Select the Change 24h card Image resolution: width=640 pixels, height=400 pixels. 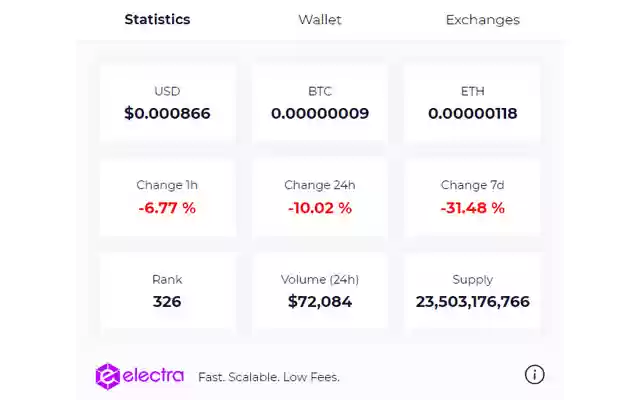click(320, 197)
